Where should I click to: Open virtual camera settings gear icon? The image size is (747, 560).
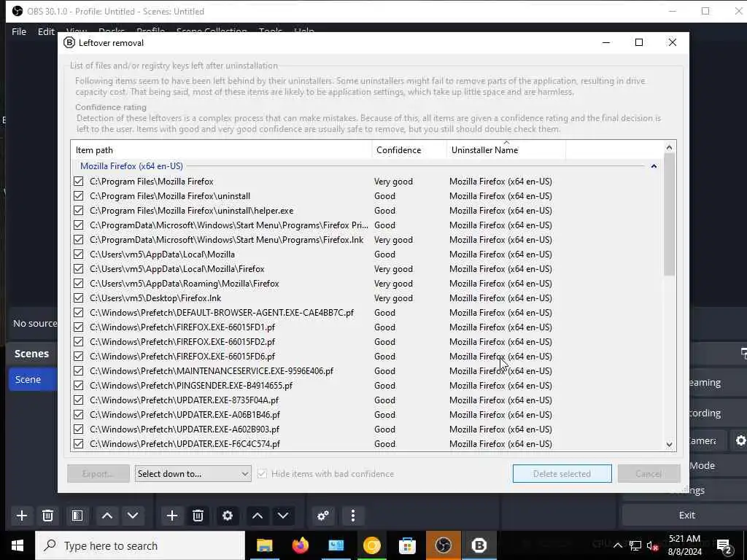click(740, 441)
